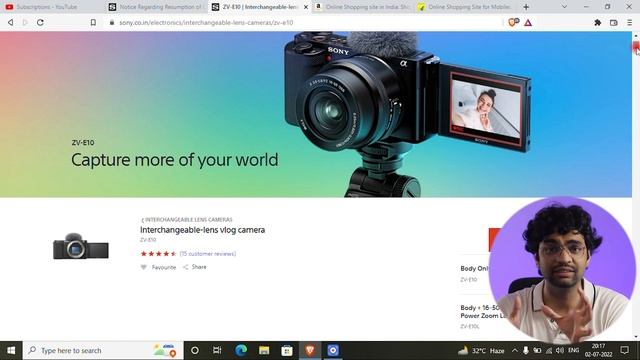This screenshot has height=360, width=640.
Task: Show hidden system tray icons
Action: click(x=515, y=351)
